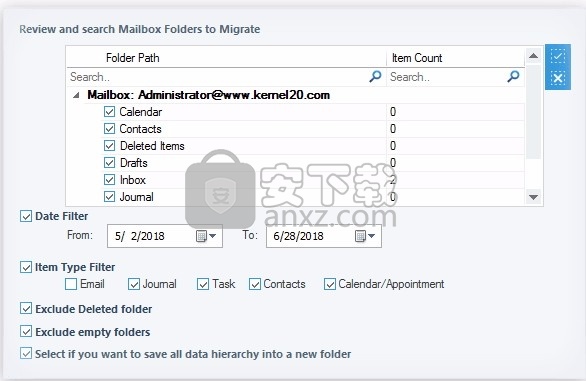Uncheck the Contacts folder checkbox

coord(110,129)
